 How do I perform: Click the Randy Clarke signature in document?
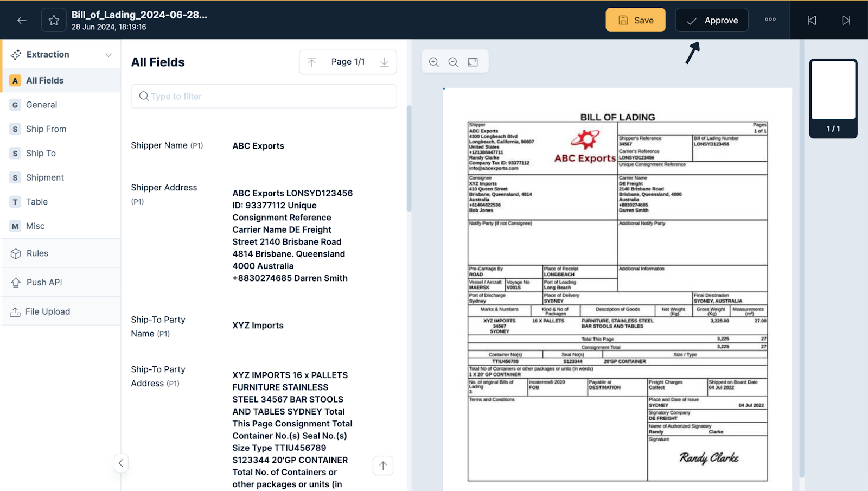tap(709, 458)
